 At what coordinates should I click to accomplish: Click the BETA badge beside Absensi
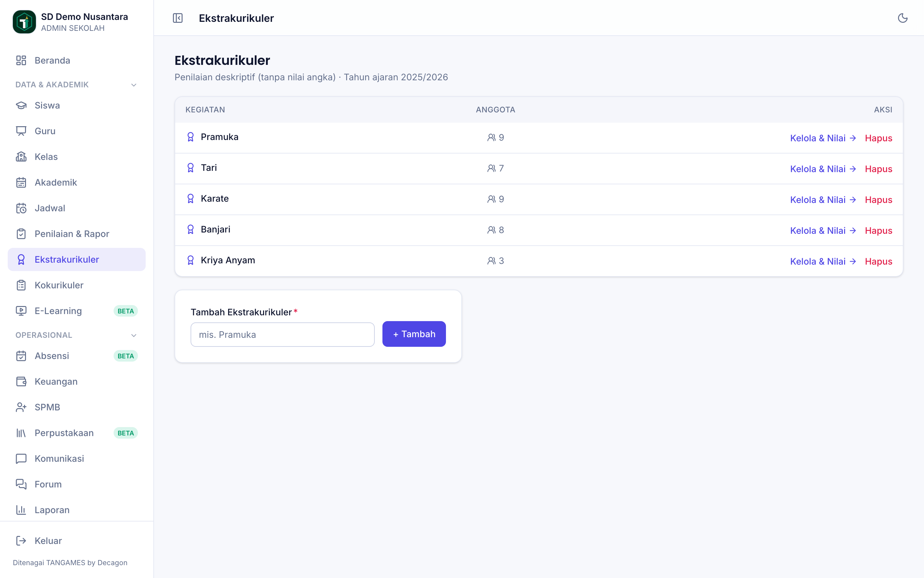(x=126, y=356)
